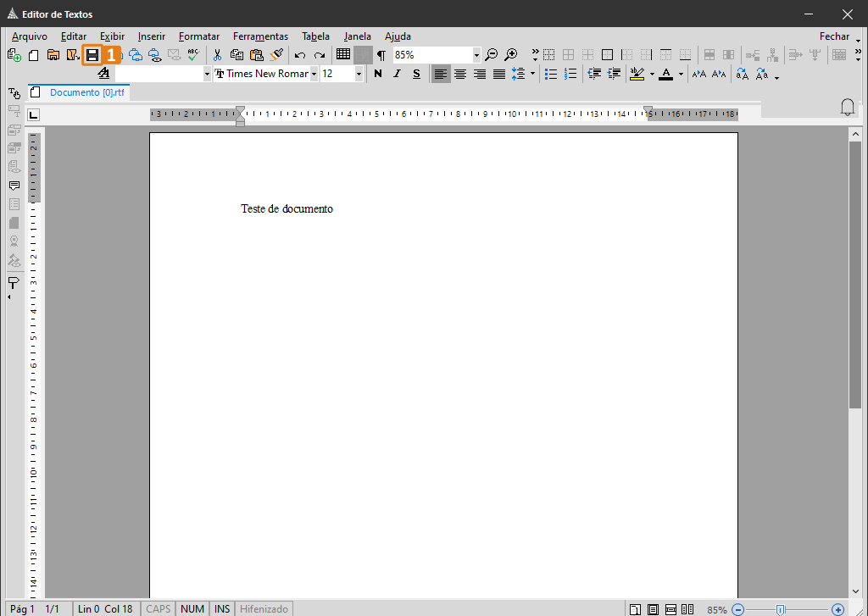This screenshot has width=868, height=616.
Task: Open the Ferramentas menu
Action: [261, 36]
